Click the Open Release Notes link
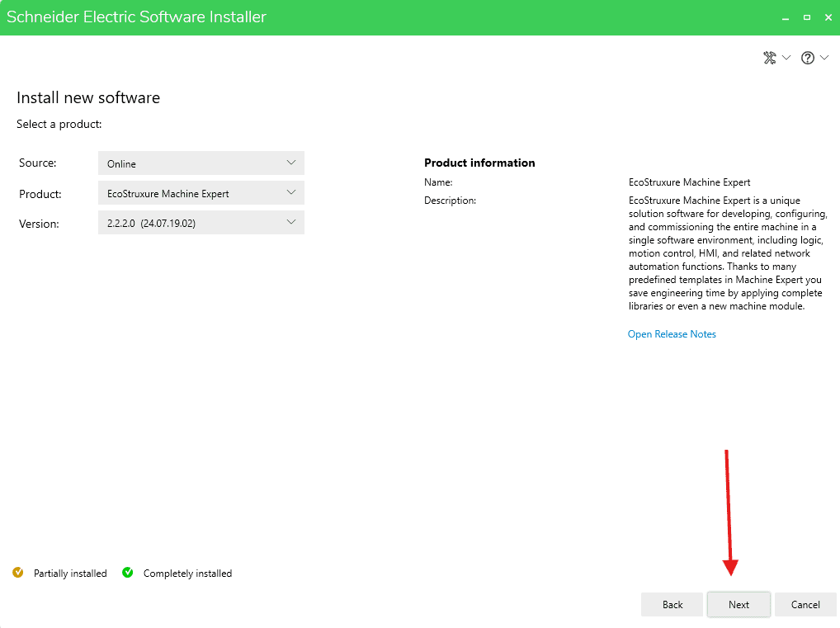This screenshot has height=628, width=840. (672, 334)
